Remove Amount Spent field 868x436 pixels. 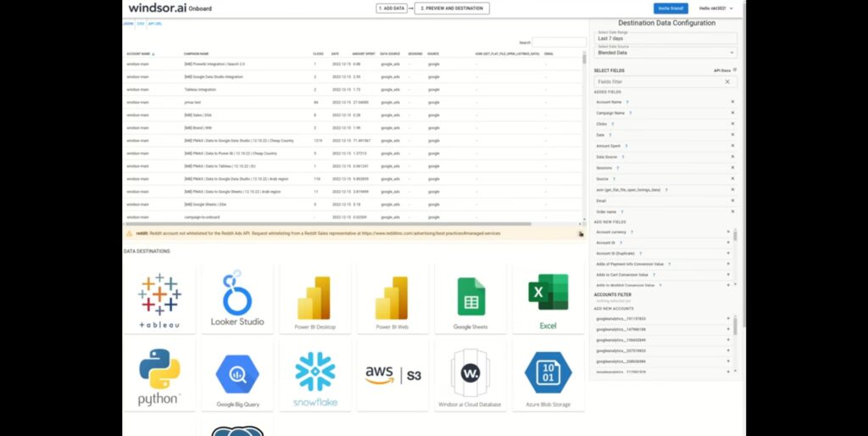[x=732, y=146]
